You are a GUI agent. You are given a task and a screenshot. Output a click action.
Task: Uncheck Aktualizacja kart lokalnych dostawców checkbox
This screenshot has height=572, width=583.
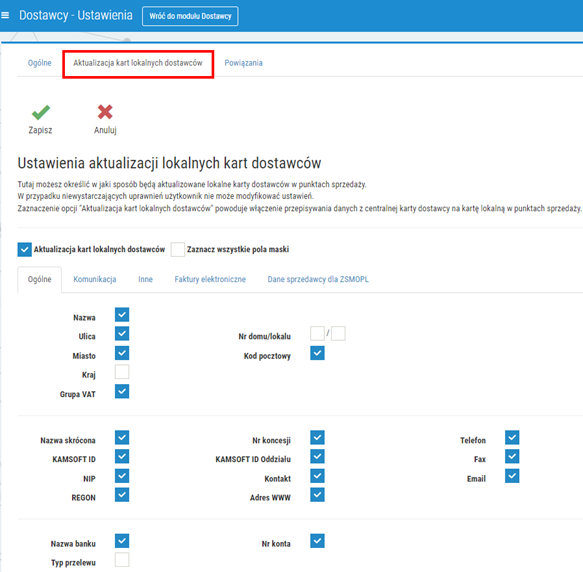tap(25, 250)
